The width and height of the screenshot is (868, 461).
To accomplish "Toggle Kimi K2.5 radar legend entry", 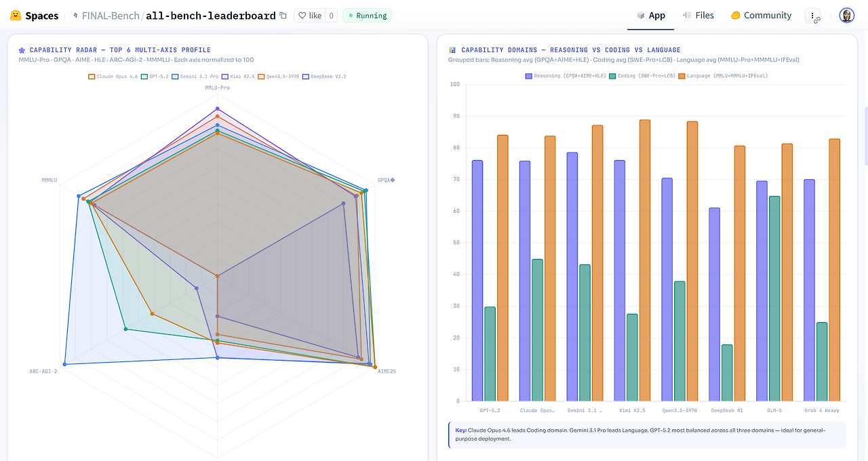I will 238,77.
